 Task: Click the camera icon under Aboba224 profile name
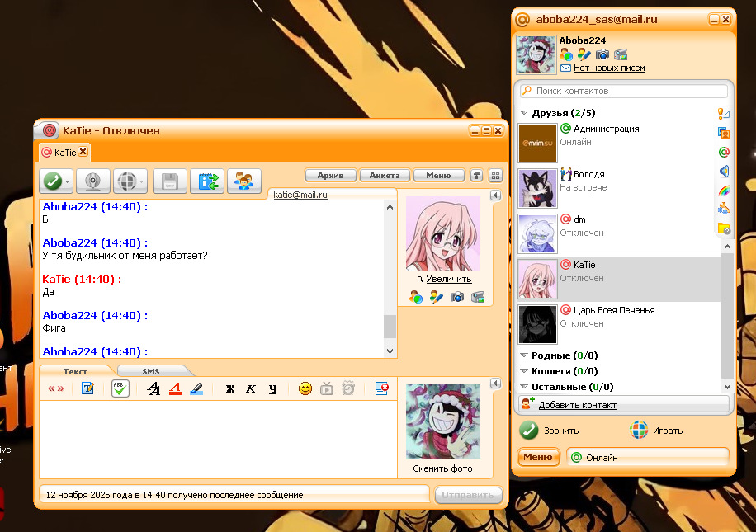pyautogui.click(x=602, y=54)
